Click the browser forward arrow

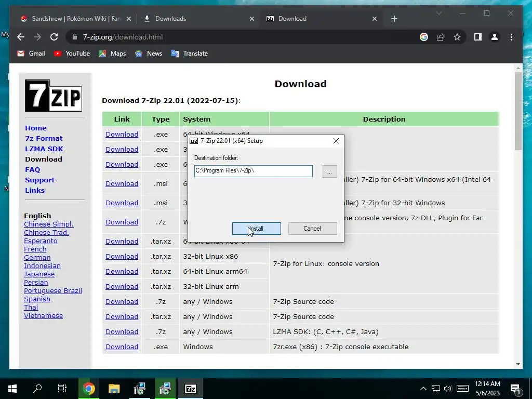37,37
